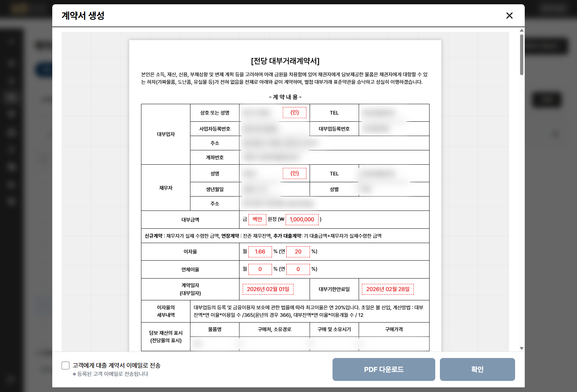Click the 대부업자 주소 value cell
The image size is (577, 392).
[x=334, y=143]
